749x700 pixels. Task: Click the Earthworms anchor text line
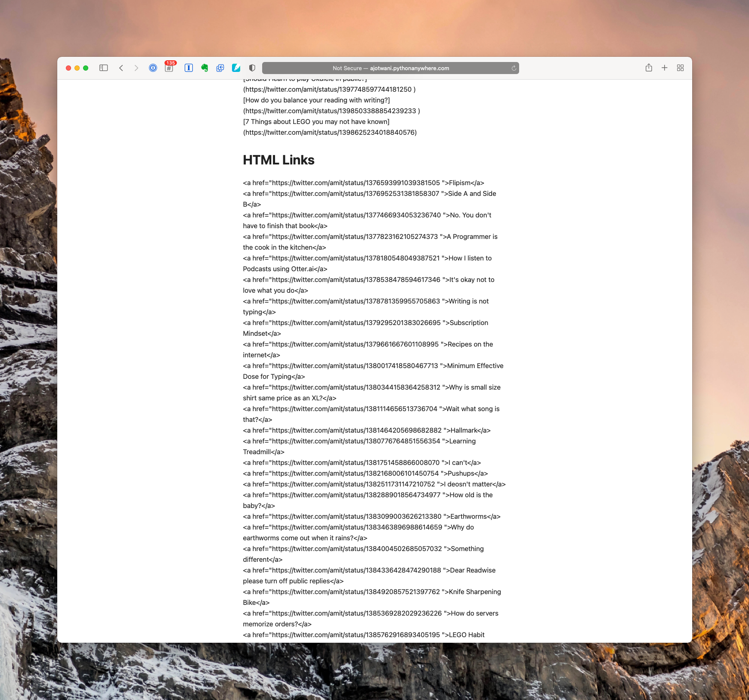click(371, 517)
